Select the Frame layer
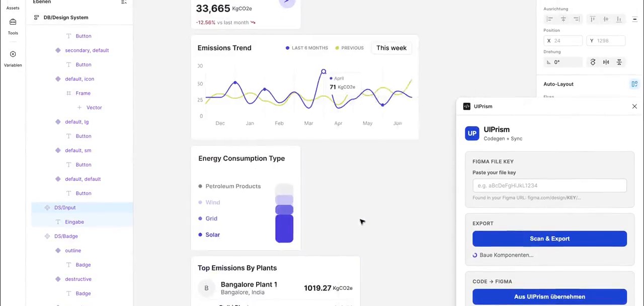Viewport: 644px width, 306px height. coord(83,93)
